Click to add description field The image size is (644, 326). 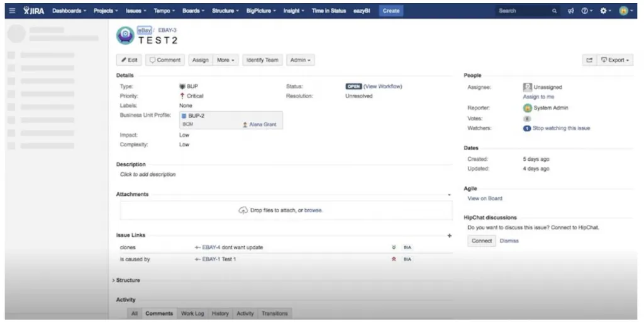point(148,175)
